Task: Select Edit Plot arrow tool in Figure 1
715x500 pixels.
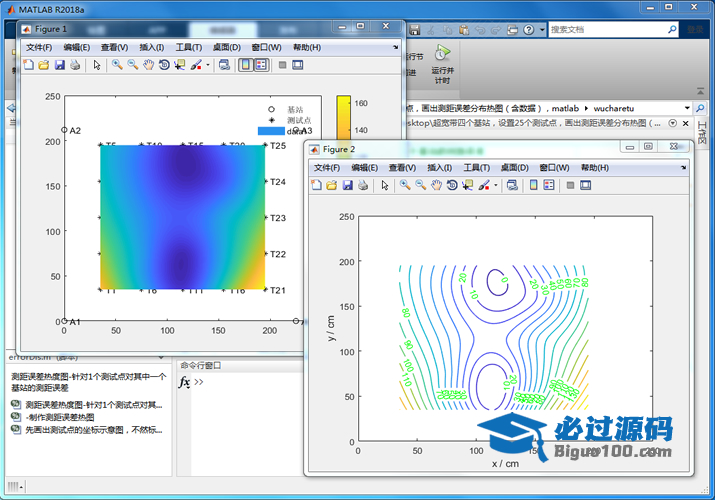Action: tap(97, 65)
